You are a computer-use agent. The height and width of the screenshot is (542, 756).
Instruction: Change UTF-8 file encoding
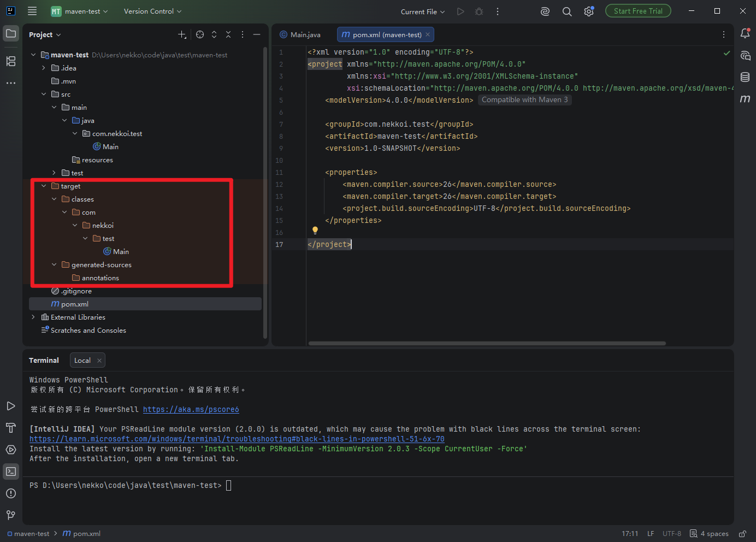[x=672, y=534]
